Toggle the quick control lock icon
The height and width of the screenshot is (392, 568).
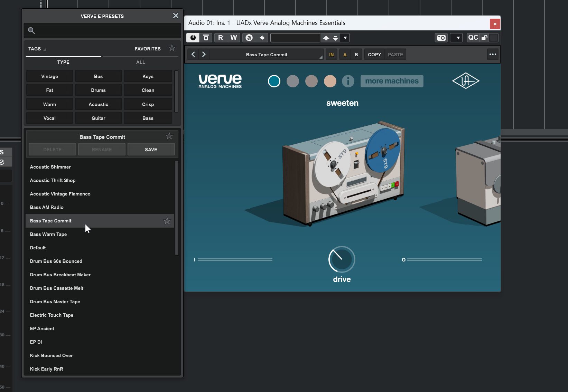484,37
